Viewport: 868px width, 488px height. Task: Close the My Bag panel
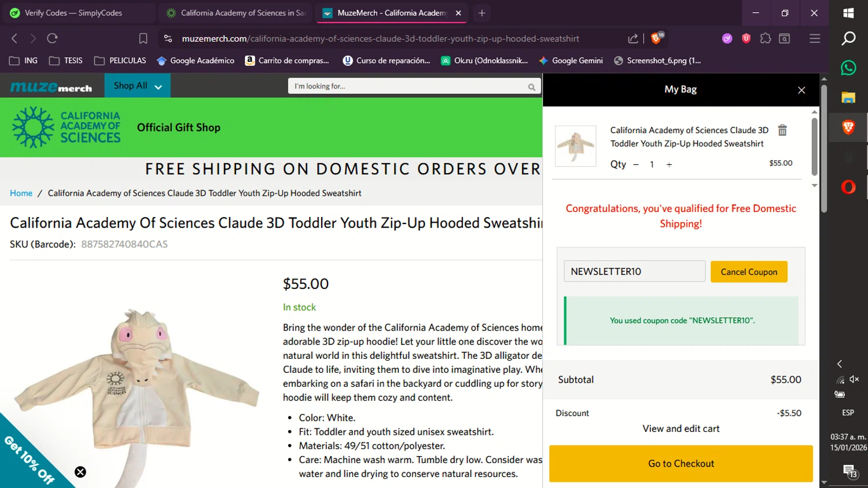click(x=801, y=90)
